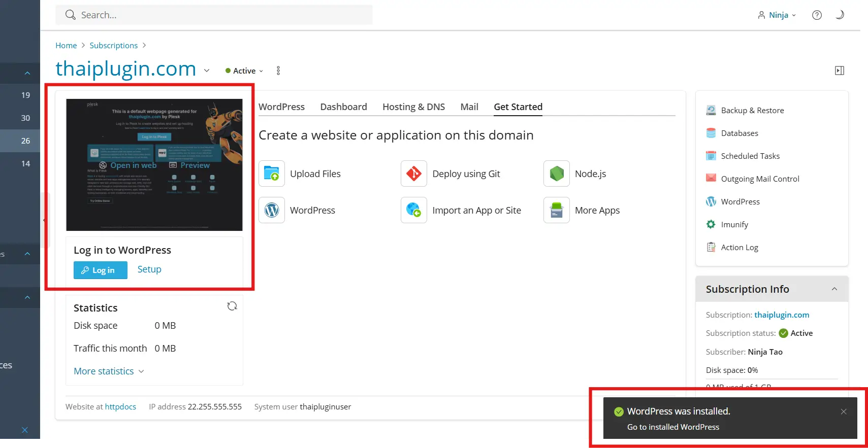Click the thaiplugin.com domain title

(126, 69)
